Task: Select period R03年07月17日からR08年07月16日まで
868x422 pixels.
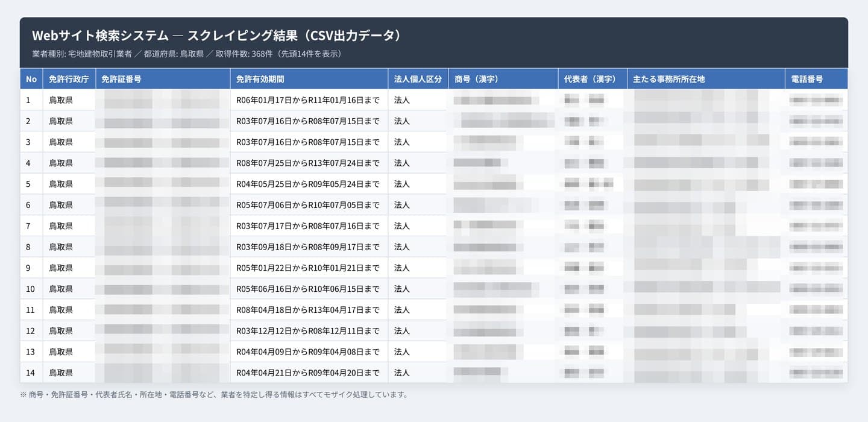Action: click(x=308, y=226)
